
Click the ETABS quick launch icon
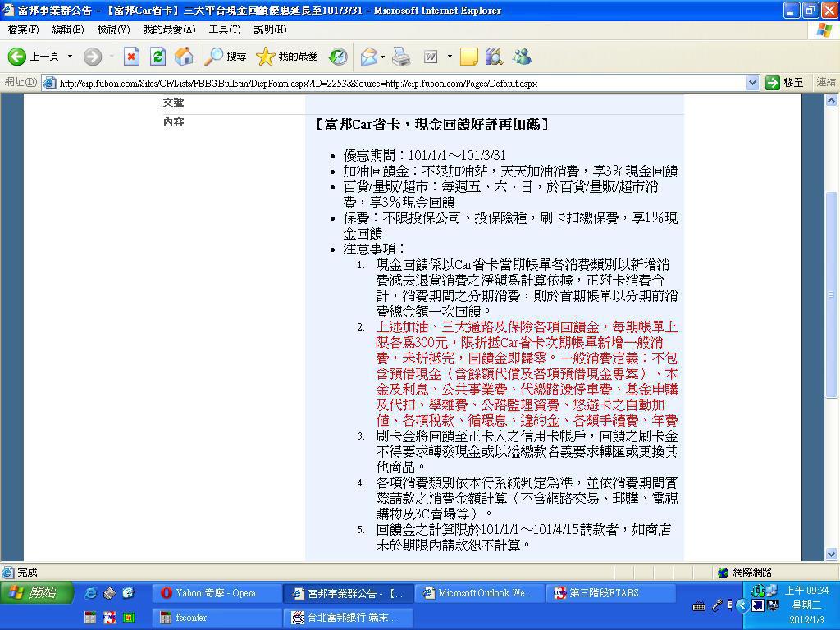(109, 618)
